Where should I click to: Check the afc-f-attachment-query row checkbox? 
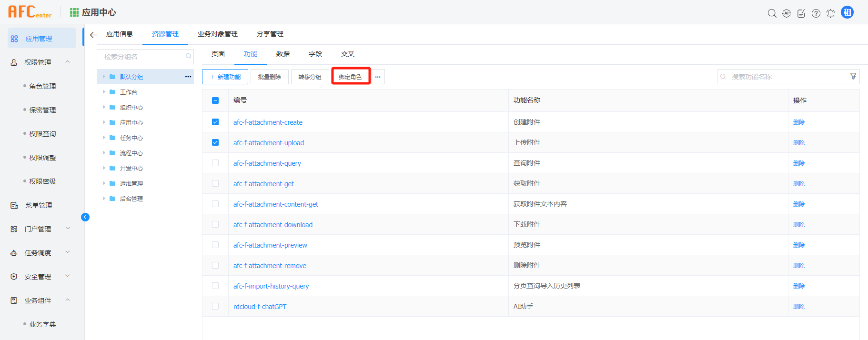tap(215, 163)
